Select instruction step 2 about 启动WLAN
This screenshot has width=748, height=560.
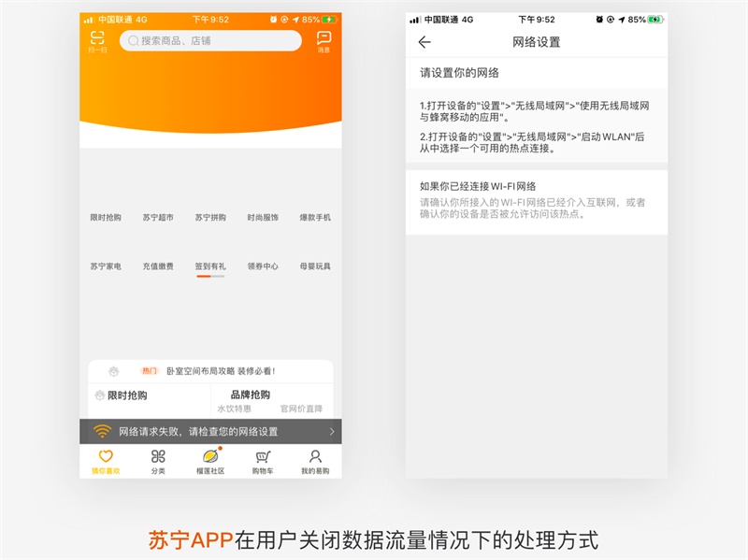532,142
